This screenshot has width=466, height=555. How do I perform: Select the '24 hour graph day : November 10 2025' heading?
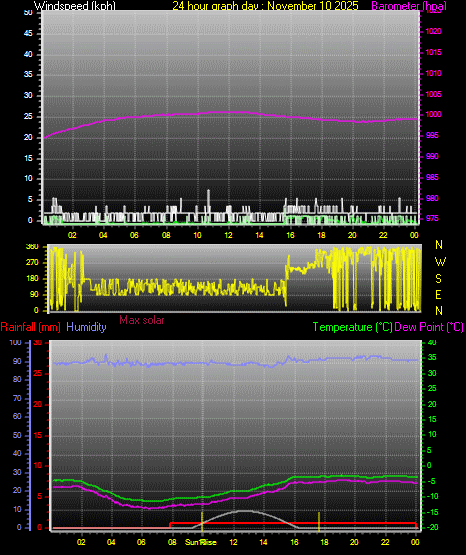point(265,6)
